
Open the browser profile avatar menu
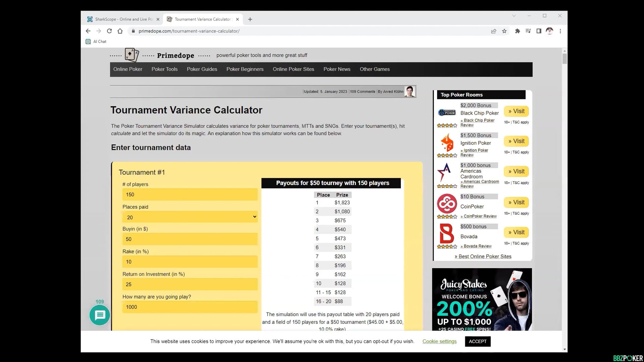coord(549,31)
